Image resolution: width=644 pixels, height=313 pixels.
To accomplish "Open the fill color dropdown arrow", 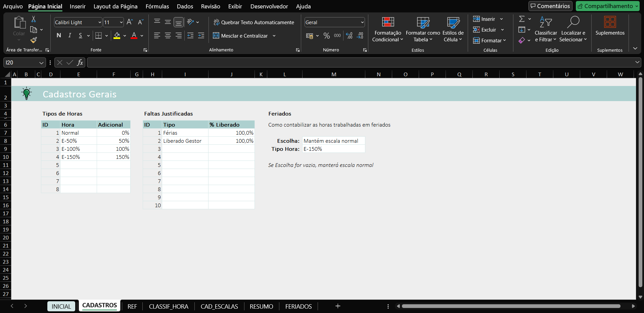I will tap(124, 36).
